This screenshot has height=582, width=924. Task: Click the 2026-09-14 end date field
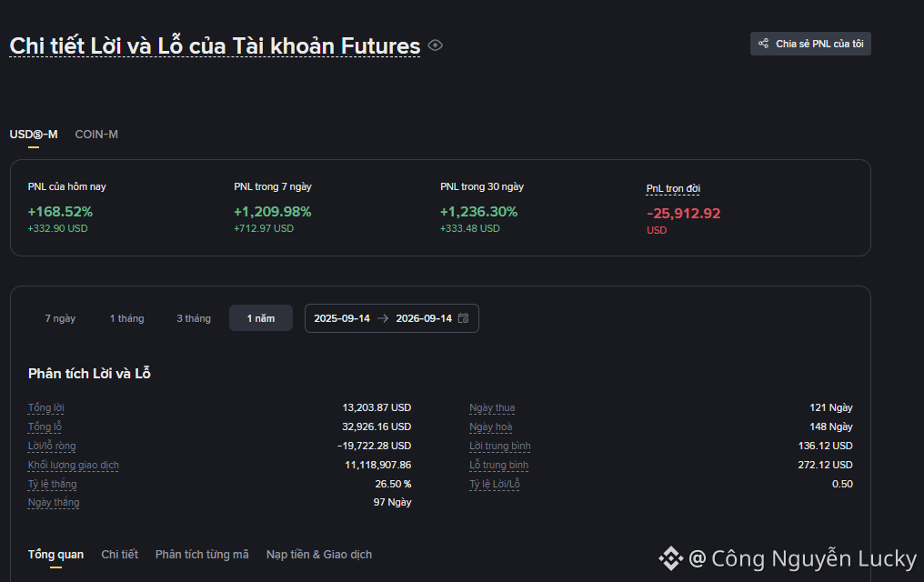[x=424, y=318]
